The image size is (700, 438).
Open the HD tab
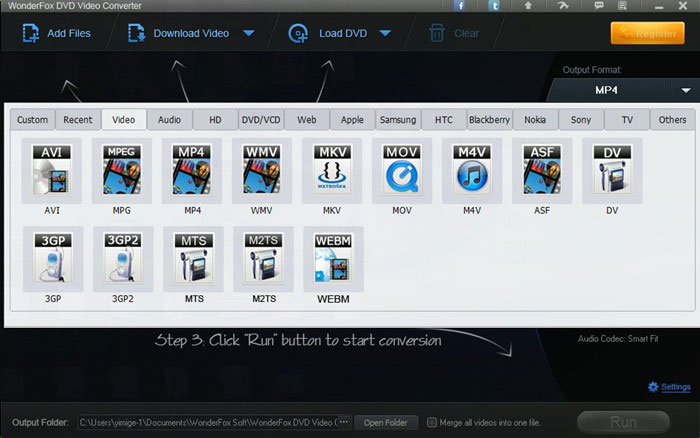[215, 120]
